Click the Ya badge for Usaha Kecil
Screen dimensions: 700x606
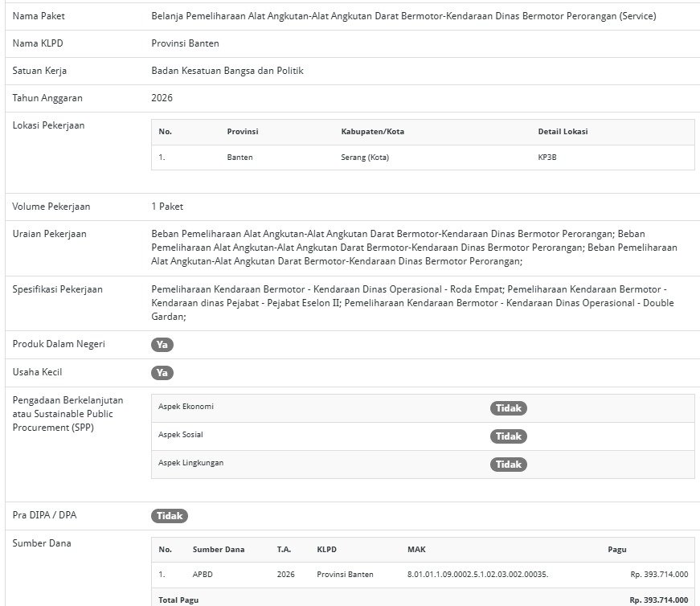(162, 373)
